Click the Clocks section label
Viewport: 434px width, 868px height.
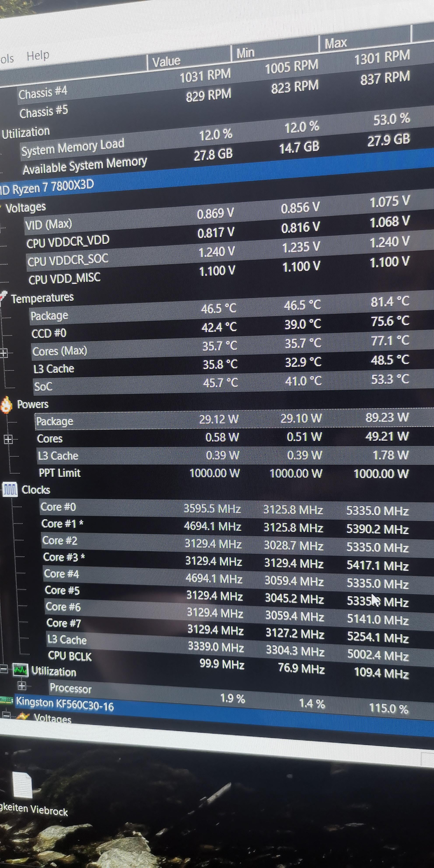click(36, 490)
